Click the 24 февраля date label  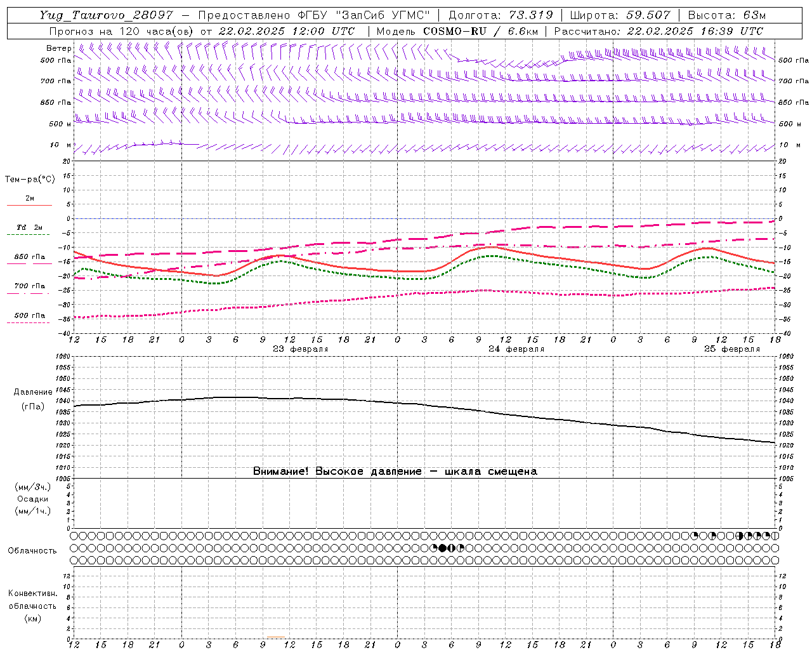pyautogui.click(x=516, y=349)
